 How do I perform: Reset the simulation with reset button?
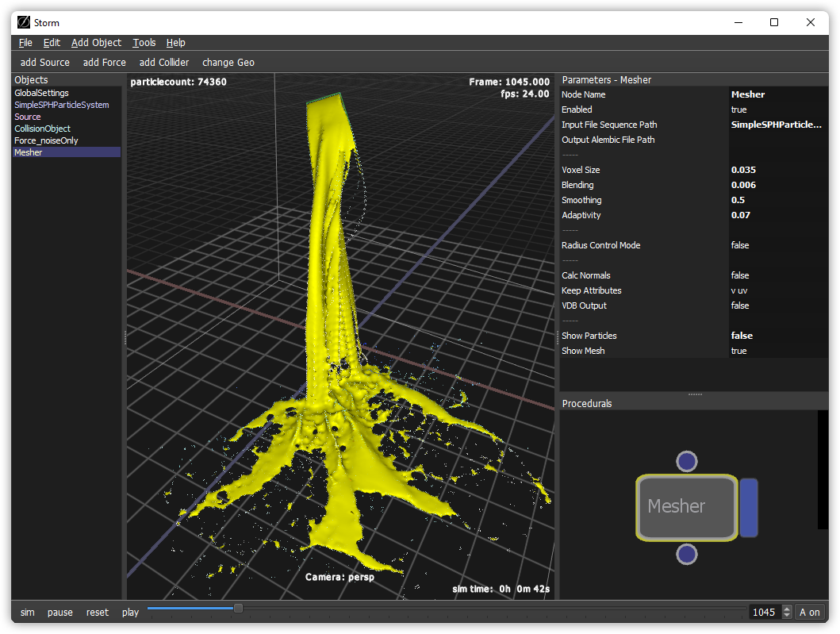point(98,612)
